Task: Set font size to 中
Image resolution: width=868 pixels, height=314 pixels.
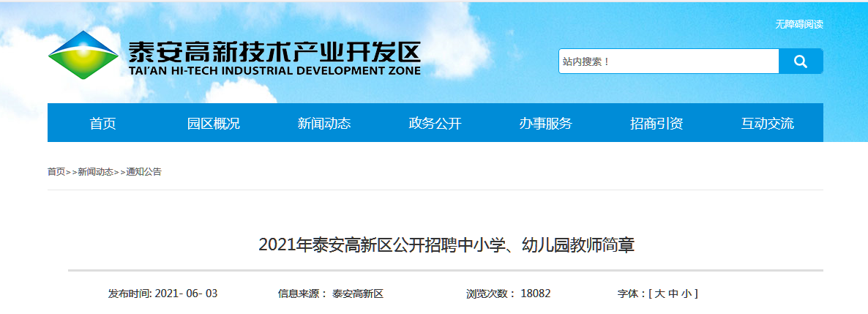Action: coord(673,294)
